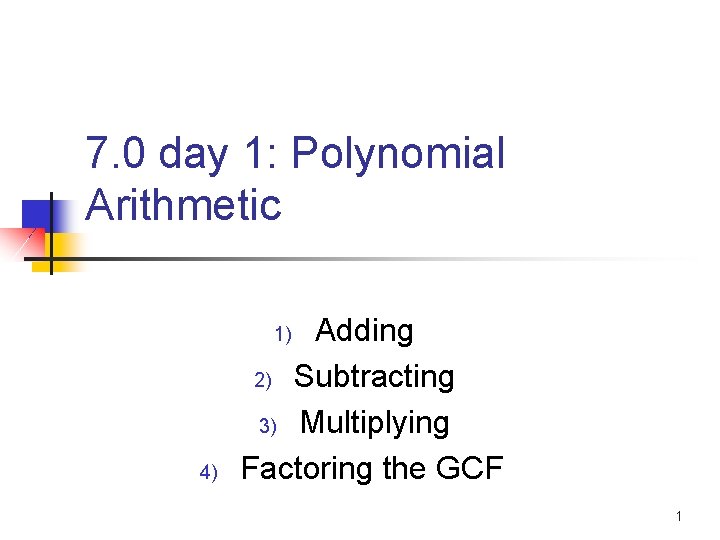Viewport: 720px width, 540px height.
Task: Click the word 'the' in last item
Action: [x=404, y=468]
